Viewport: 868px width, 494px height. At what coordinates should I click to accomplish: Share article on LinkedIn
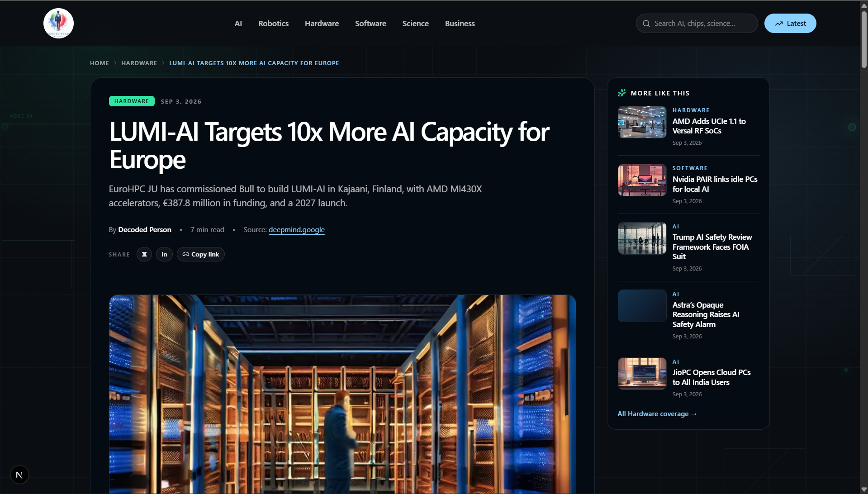pos(164,254)
